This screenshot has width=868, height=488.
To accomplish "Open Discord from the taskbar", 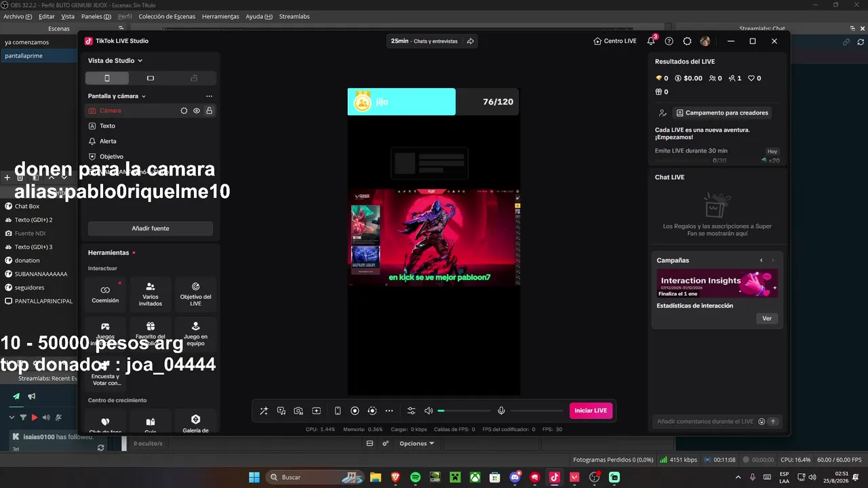I will point(515,477).
